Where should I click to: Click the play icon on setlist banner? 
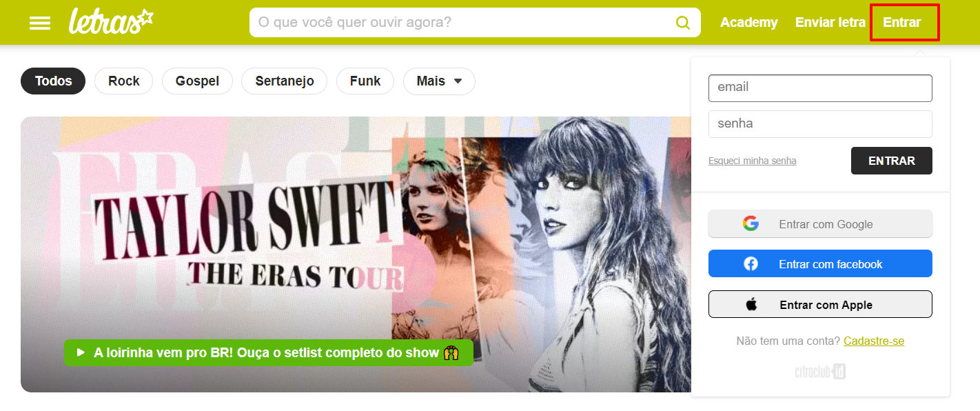tap(81, 352)
